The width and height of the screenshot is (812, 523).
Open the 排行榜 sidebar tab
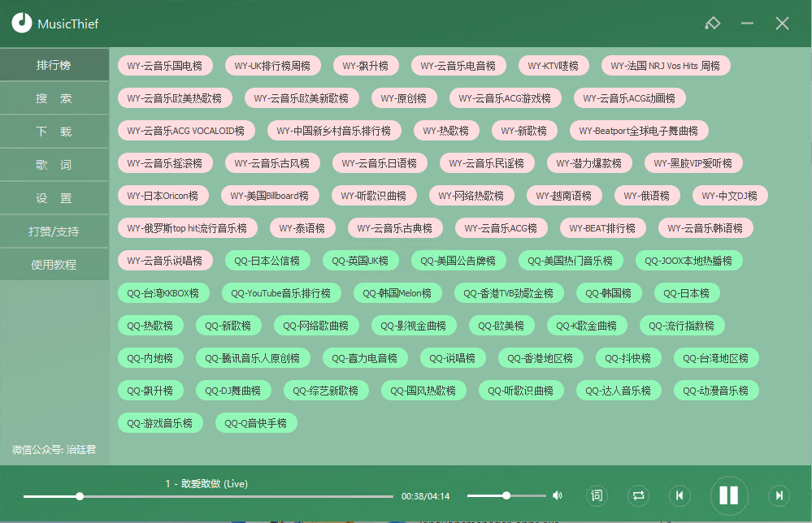click(x=54, y=65)
